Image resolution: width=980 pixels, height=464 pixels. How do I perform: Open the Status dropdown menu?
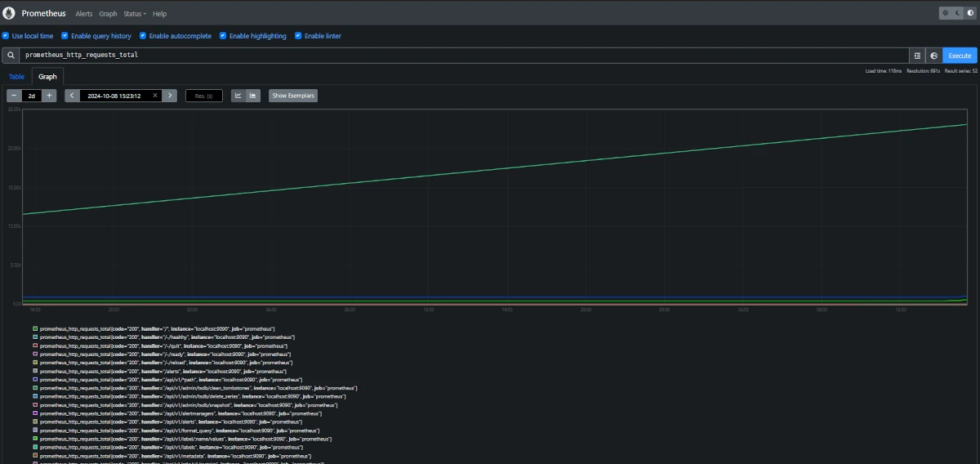click(x=135, y=14)
